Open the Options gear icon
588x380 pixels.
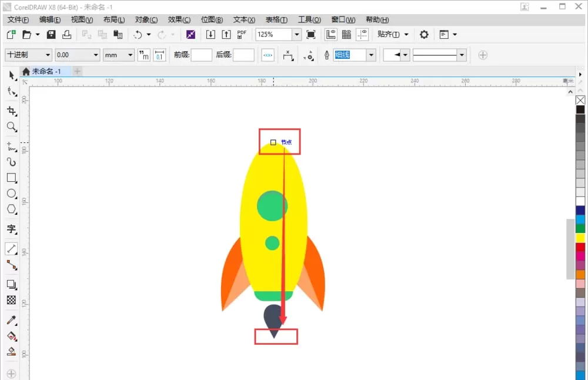coord(424,35)
